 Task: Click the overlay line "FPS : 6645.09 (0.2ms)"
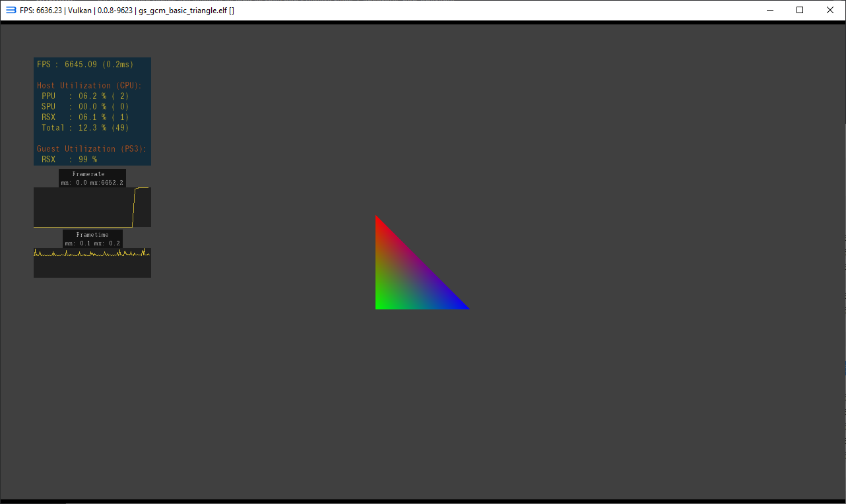click(x=85, y=65)
